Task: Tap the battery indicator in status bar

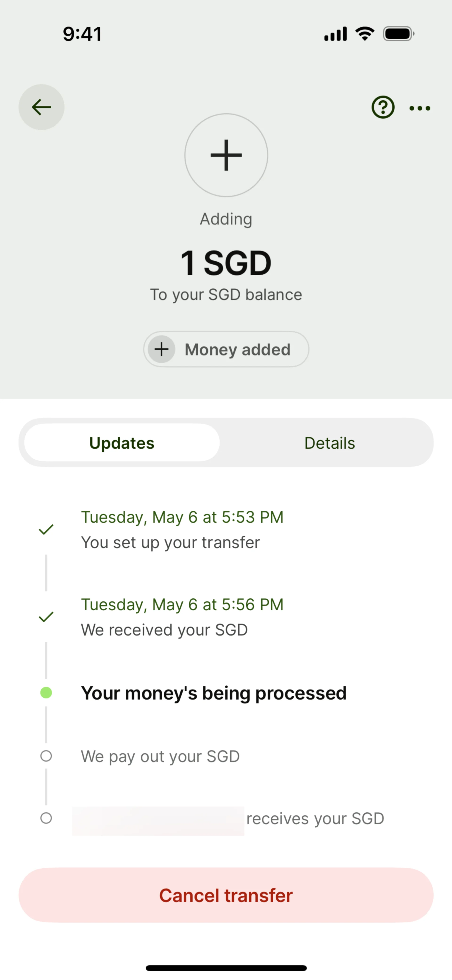Action: (399, 34)
